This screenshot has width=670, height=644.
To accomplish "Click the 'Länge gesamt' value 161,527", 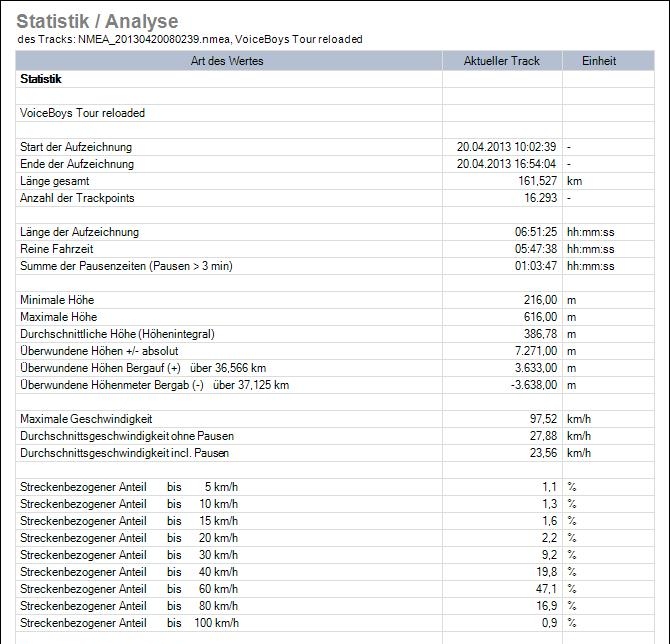I will click(535, 181).
